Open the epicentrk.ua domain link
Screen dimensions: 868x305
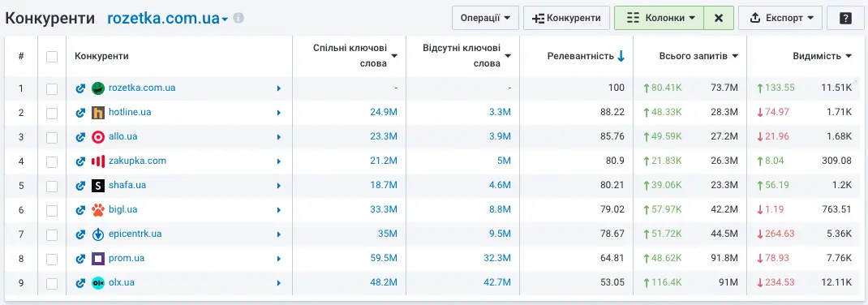click(x=135, y=234)
